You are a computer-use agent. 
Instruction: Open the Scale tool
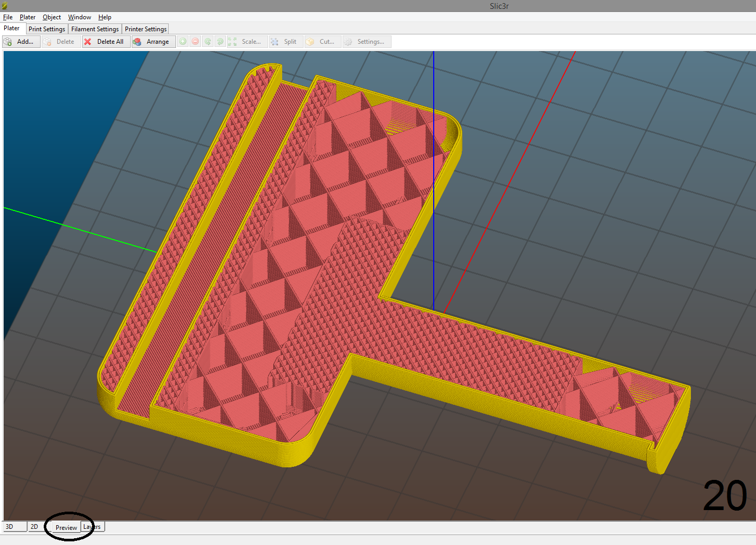pyautogui.click(x=247, y=41)
